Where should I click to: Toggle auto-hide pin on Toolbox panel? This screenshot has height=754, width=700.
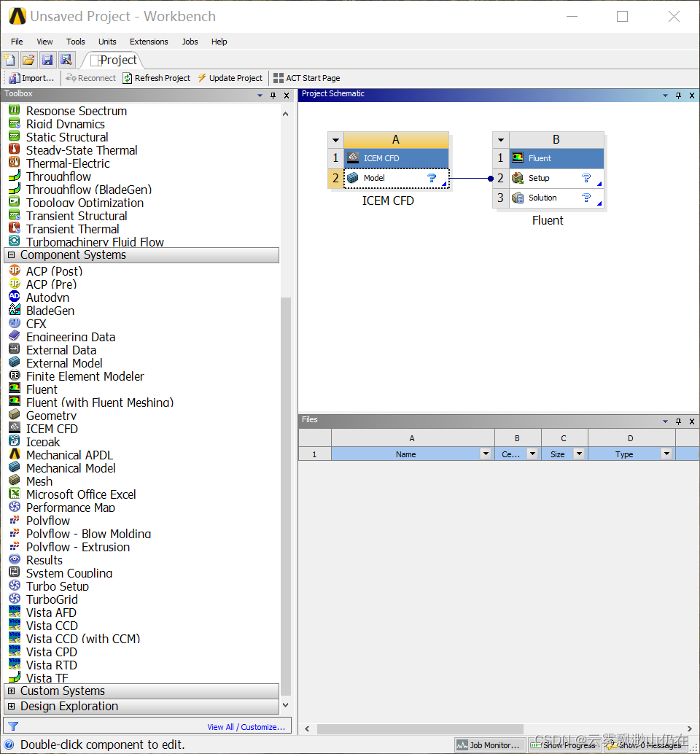pos(274,95)
